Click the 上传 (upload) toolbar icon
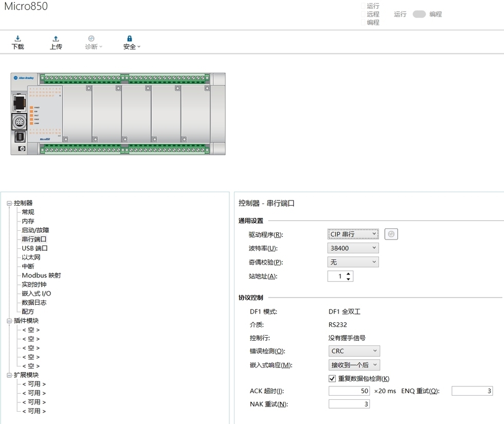Viewport: 504px width, 424px height. 56,43
